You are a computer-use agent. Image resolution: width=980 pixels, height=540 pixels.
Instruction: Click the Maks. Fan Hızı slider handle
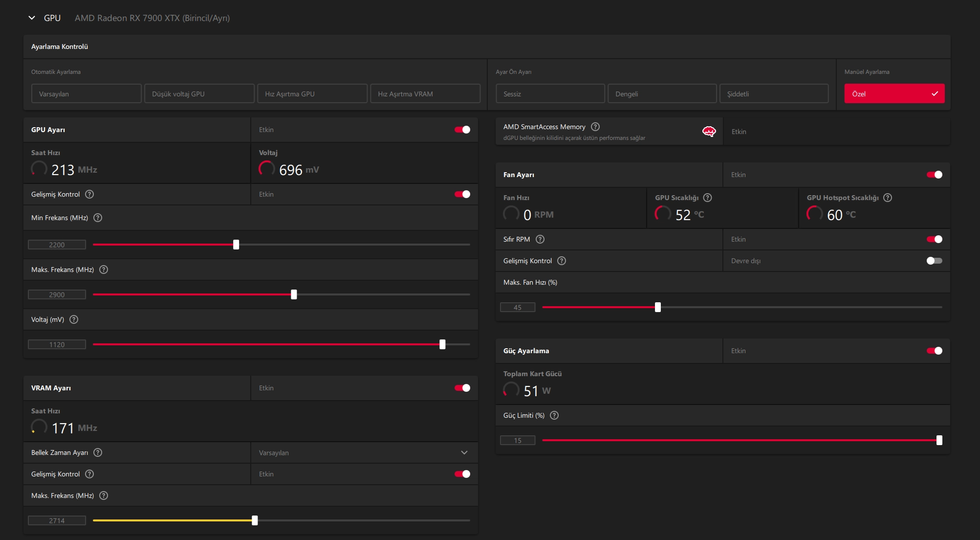(x=658, y=307)
